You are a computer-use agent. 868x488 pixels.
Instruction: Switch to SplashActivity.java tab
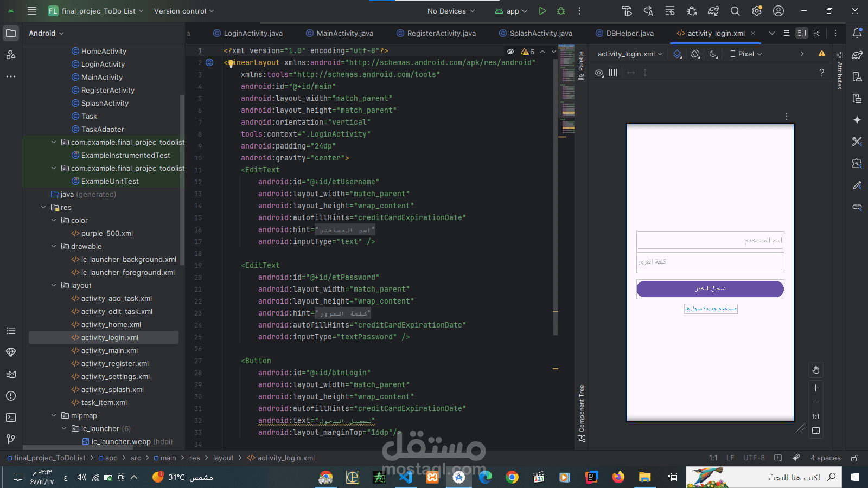536,33
